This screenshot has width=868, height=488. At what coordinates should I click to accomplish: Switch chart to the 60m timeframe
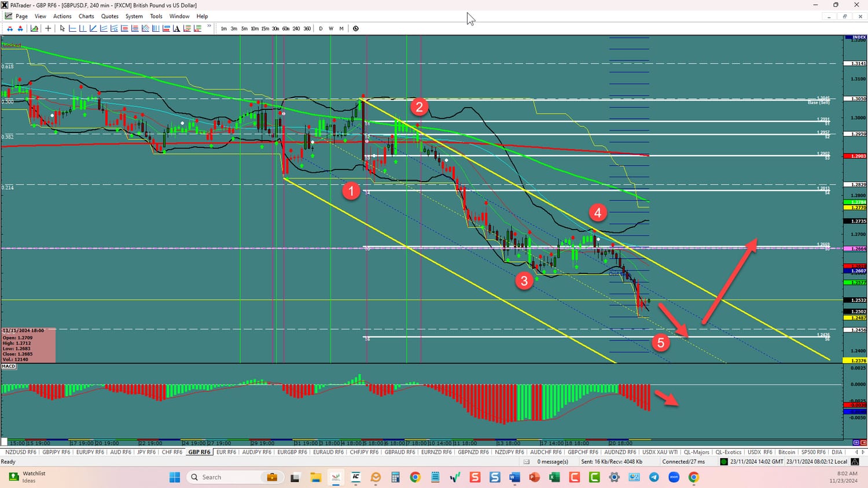pos(286,28)
